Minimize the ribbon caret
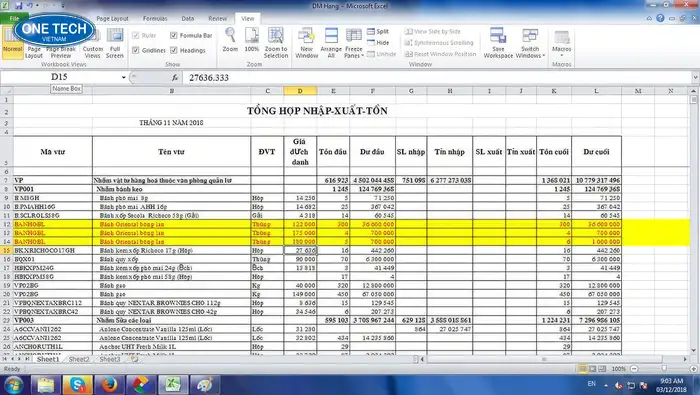Viewport: 700px width, 395px height. 649,18
